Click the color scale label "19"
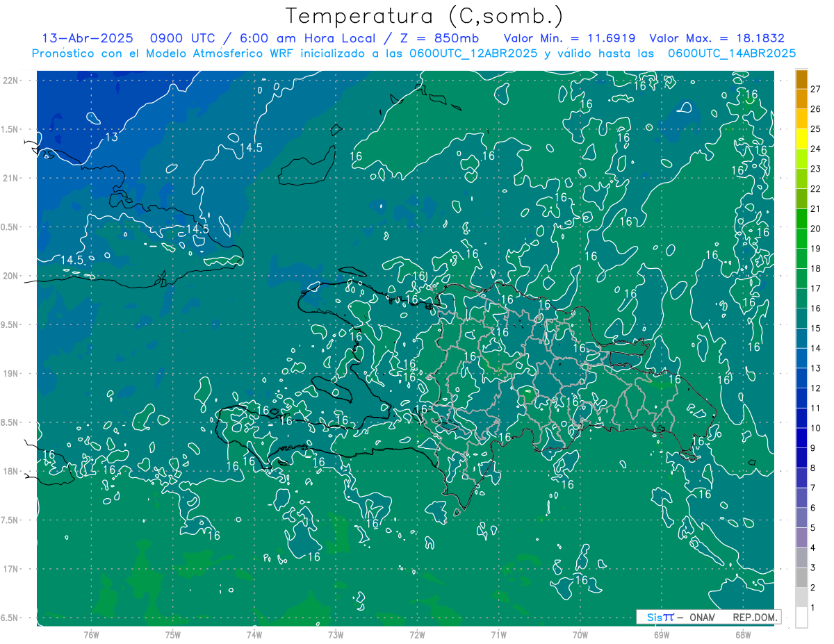Screen dimensions: 834x644 [x=816, y=249]
